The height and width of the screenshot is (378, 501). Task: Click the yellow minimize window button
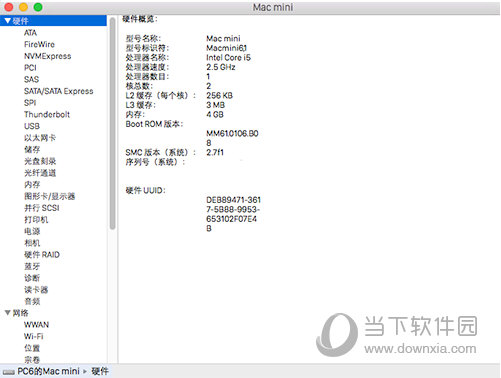23,7
